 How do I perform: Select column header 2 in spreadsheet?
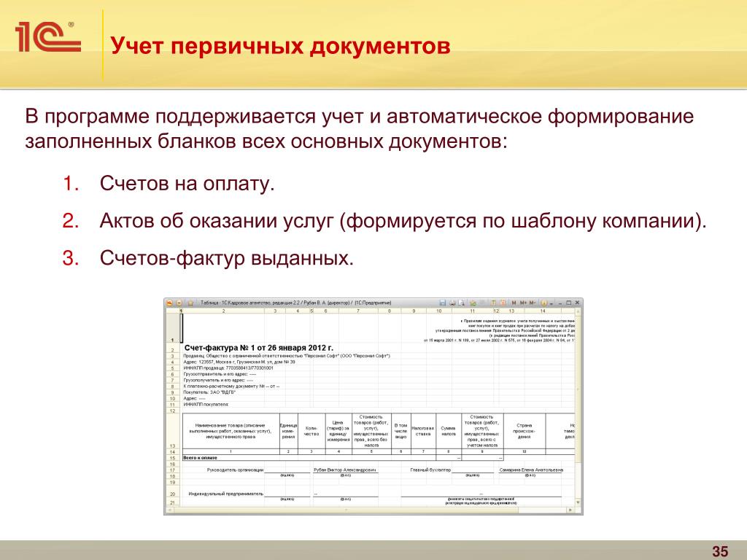click(x=223, y=311)
